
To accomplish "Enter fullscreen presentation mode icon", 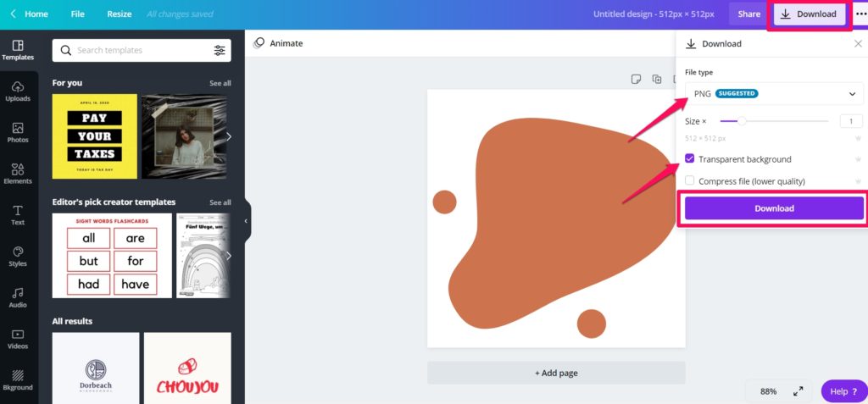I will tap(798, 391).
